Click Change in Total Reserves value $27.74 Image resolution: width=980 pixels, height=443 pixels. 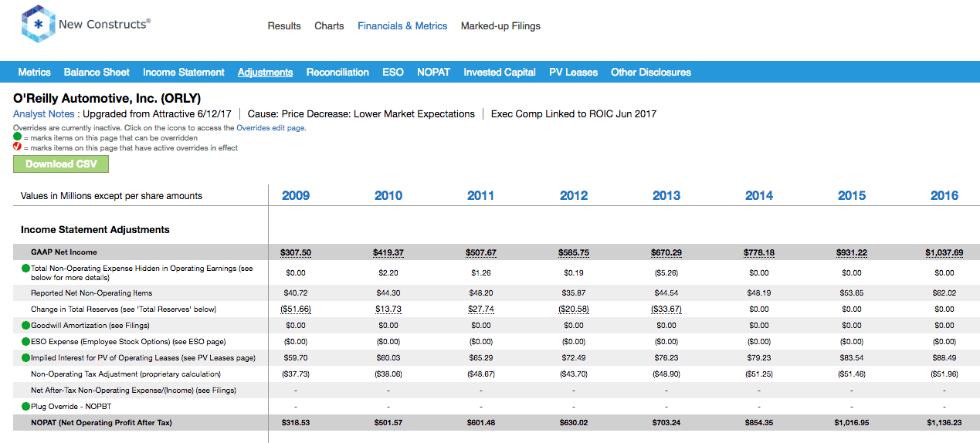[481, 309]
